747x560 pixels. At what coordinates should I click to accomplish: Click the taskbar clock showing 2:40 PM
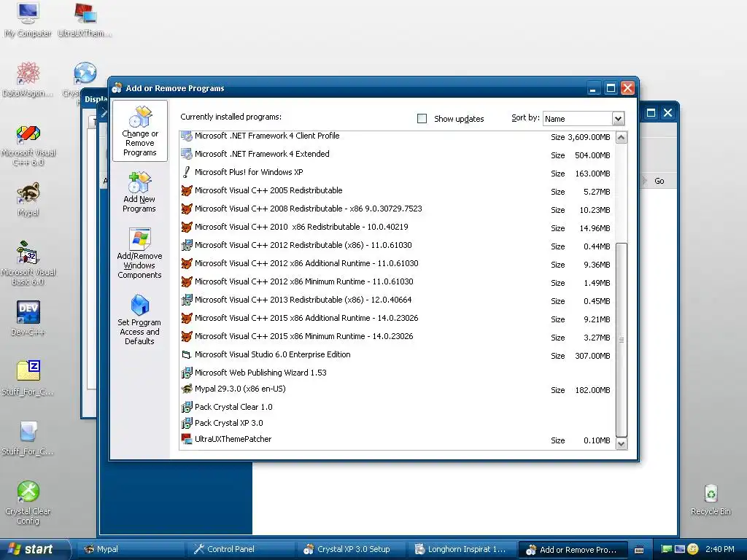click(720, 549)
